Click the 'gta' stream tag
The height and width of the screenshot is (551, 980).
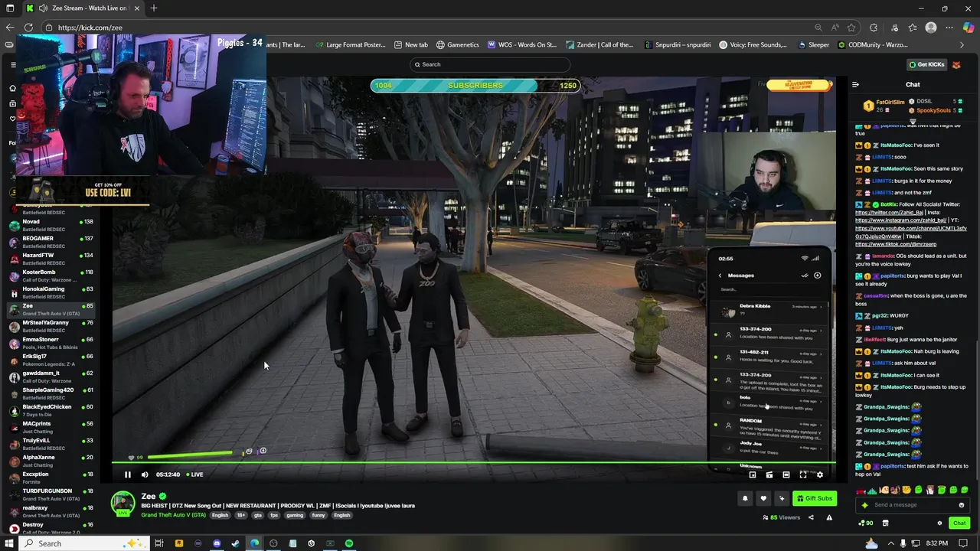[x=257, y=515]
